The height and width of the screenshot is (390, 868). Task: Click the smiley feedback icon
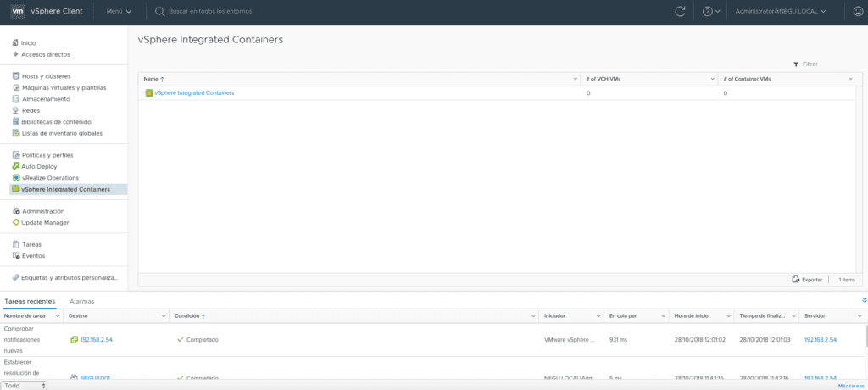(x=859, y=11)
